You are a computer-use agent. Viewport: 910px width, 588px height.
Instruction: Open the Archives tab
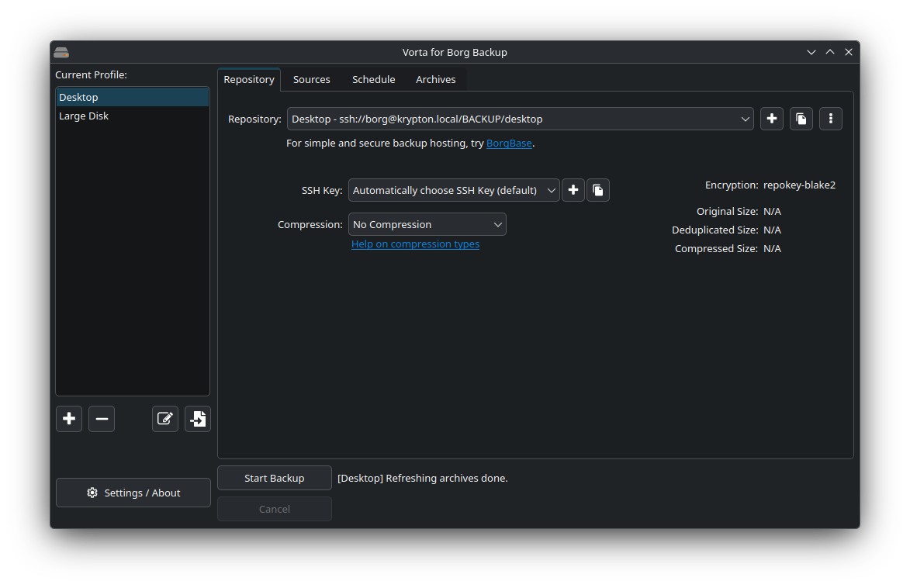[435, 78]
